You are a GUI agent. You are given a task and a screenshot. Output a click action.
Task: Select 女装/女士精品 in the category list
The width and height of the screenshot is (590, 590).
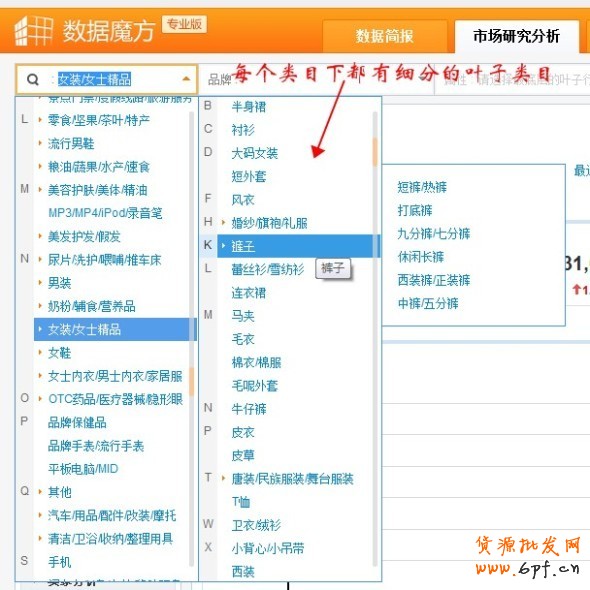coord(115,329)
